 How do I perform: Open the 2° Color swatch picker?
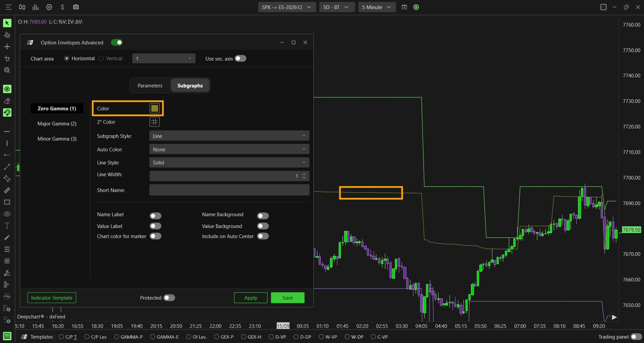[x=155, y=122]
